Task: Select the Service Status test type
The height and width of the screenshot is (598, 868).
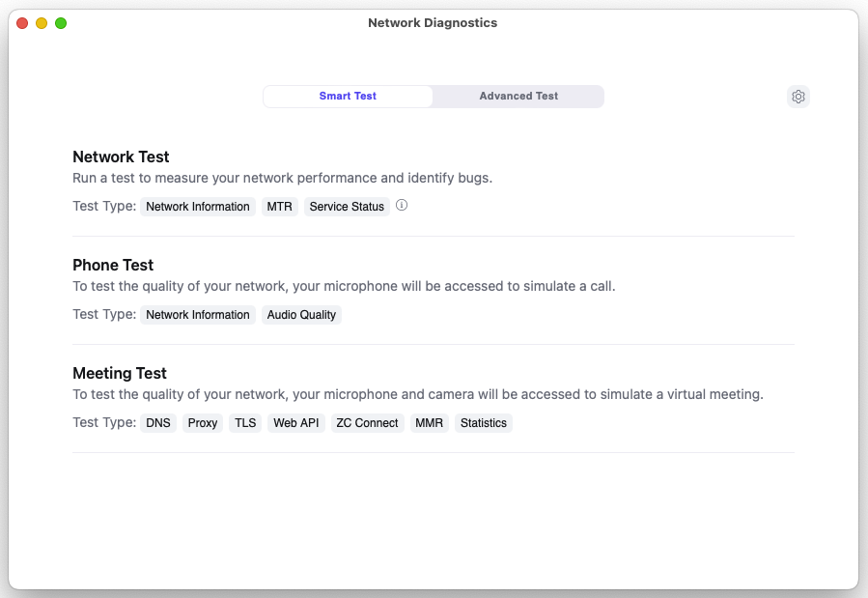Action: [x=347, y=206]
